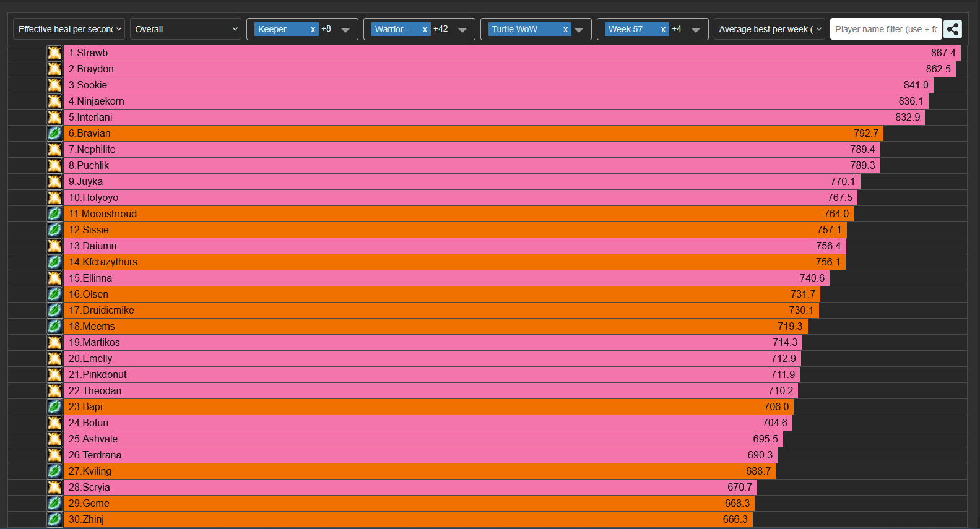Select the 25.Ashvale ranking row
Image resolution: width=980 pixels, height=529 pixels.
(x=423, y=439)
